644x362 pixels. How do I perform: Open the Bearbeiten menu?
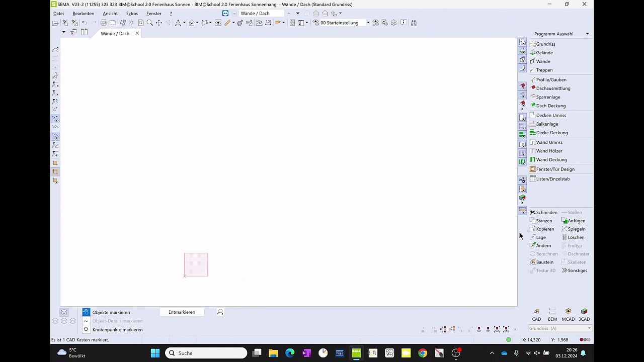(83, 14)
